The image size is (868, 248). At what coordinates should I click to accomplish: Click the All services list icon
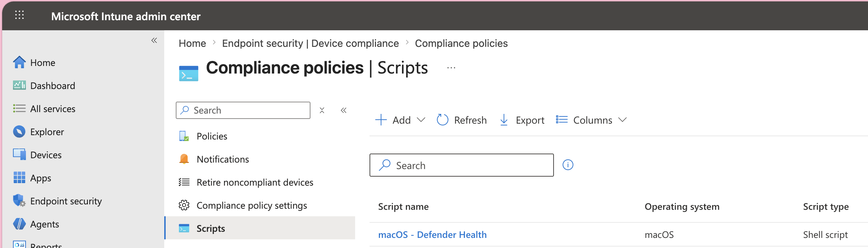click(19, 108)
